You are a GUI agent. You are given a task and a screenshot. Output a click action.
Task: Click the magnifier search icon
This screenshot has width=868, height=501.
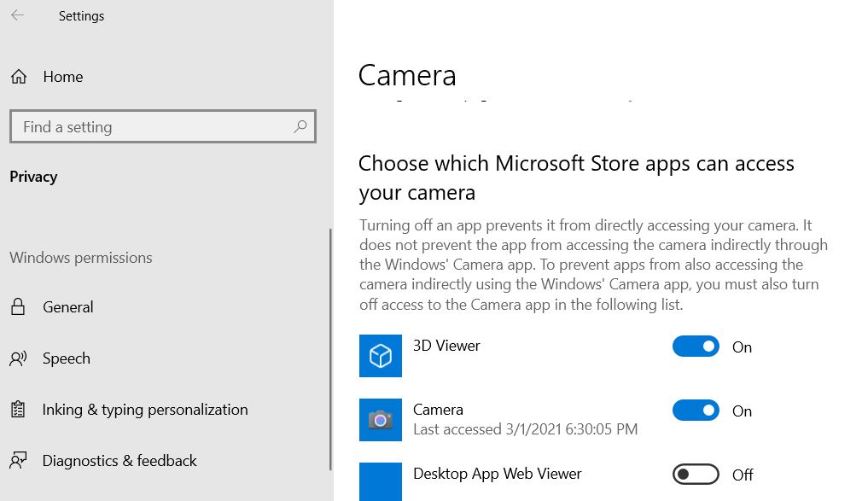[300, 127]
